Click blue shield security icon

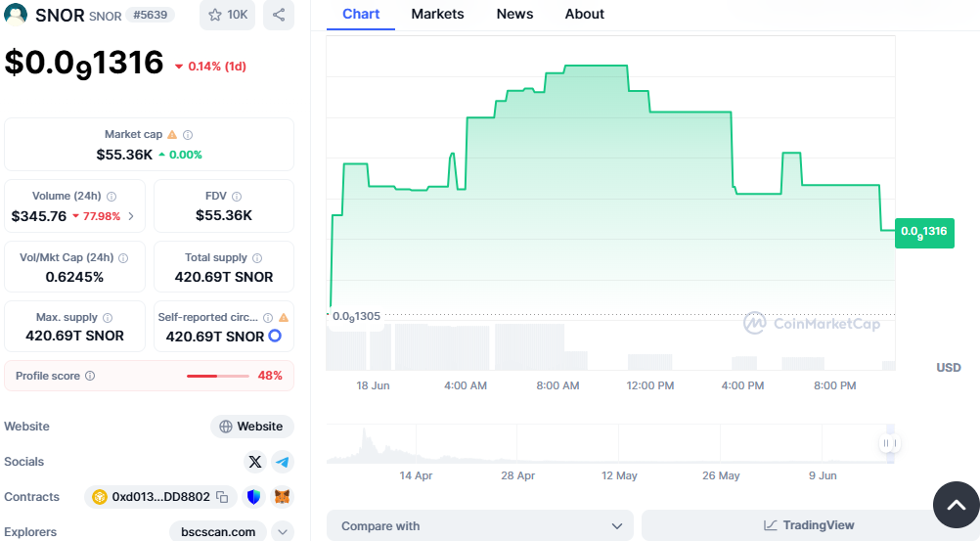[x=253, y=497]
